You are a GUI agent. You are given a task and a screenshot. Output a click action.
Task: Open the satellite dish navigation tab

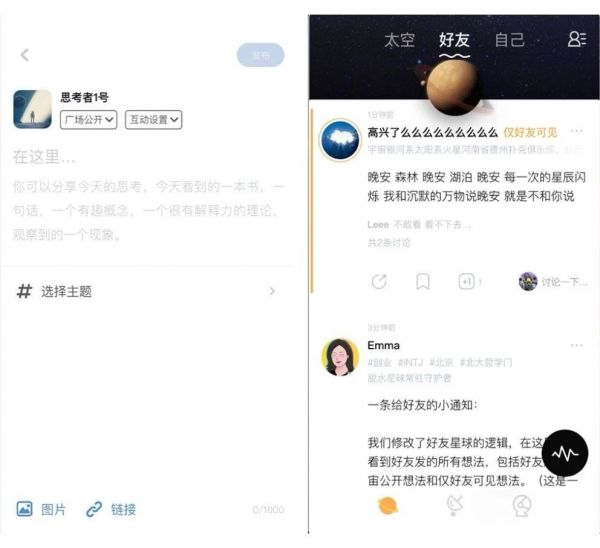[454, 505]
